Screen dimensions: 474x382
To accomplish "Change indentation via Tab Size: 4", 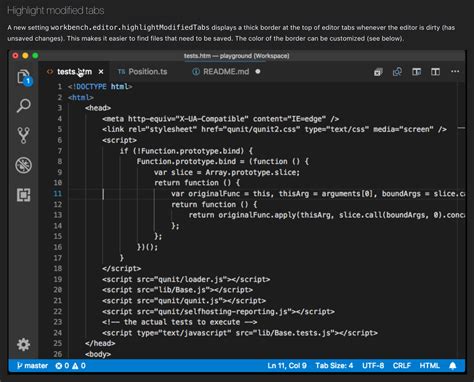I will click(x=334, y=366).
